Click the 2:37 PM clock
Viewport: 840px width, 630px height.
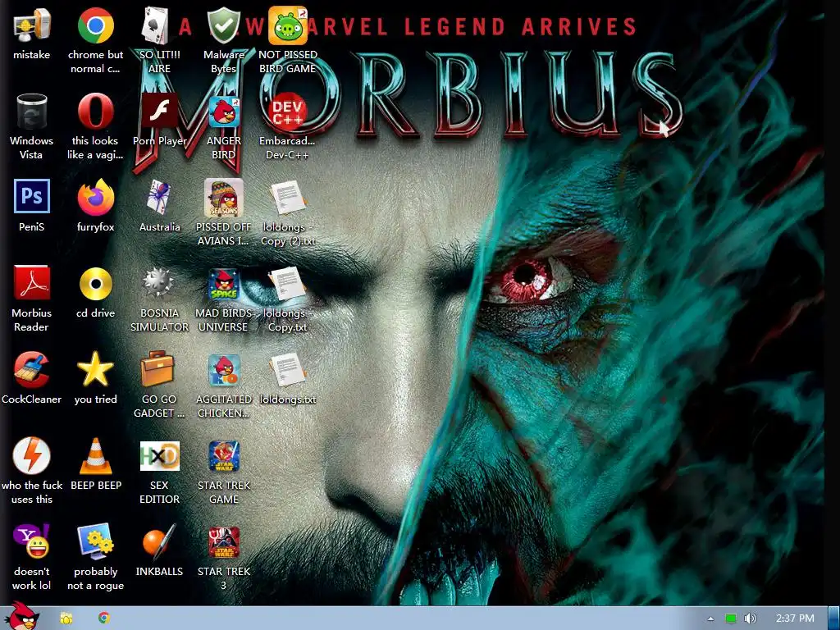pyautogui.click(x=795, y=619)
